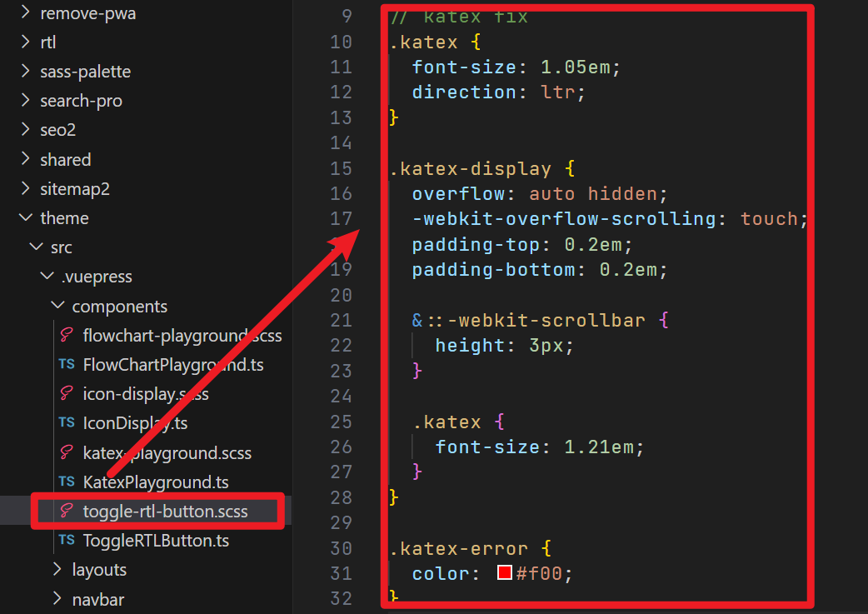Expand the sass-palette folder chevron
Image resolution: width=868 pixels, height=614 pixels.
(x=25, y=71)
